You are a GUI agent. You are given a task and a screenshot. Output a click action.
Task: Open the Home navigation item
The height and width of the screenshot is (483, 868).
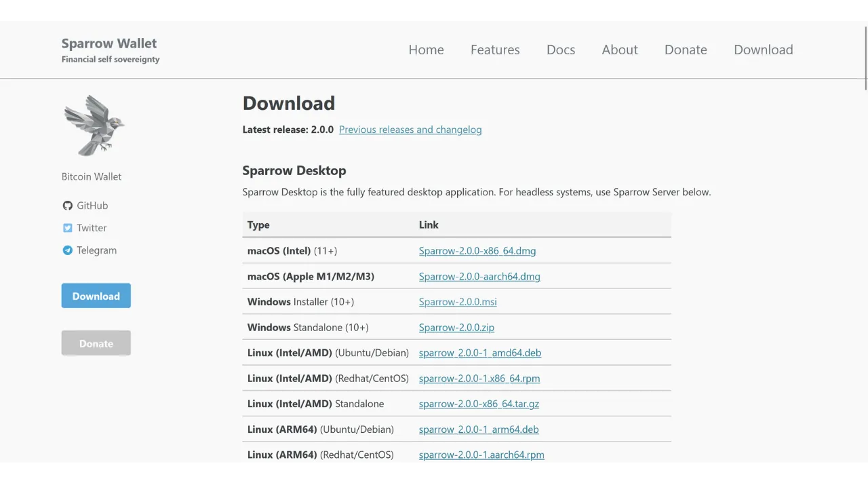pos(426,50)
